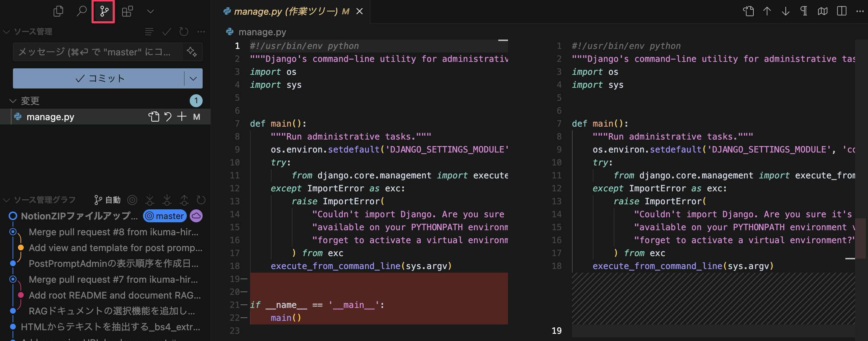Select Merge pull request #7 commit
The height and width of the screenshot is (341, 868).
click(x=113, y=279)
